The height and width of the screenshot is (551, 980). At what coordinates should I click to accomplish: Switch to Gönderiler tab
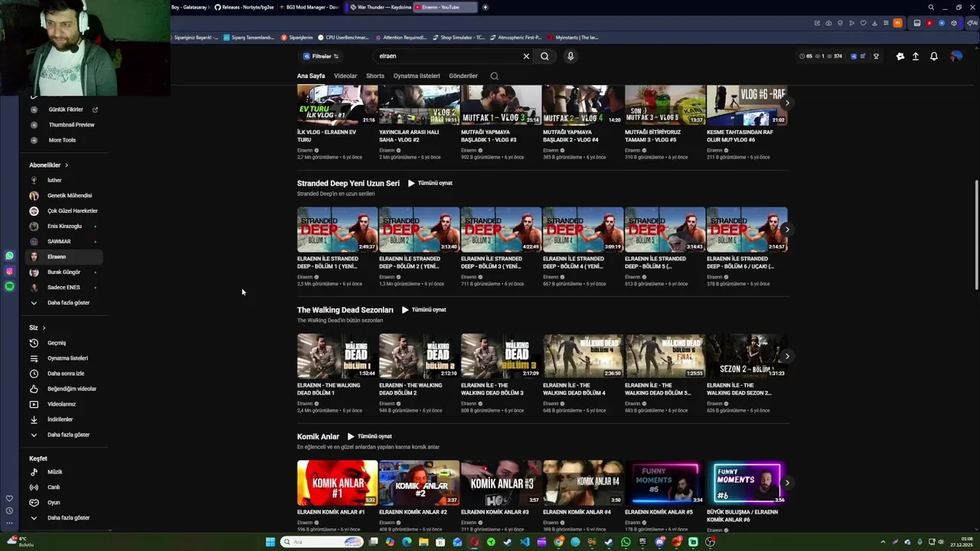tap(463, 76)
